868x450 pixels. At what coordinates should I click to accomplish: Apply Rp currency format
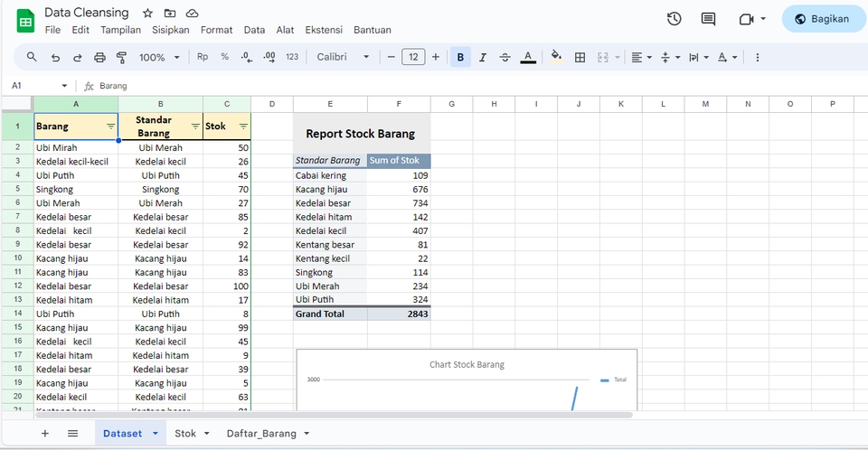point(203,57)
